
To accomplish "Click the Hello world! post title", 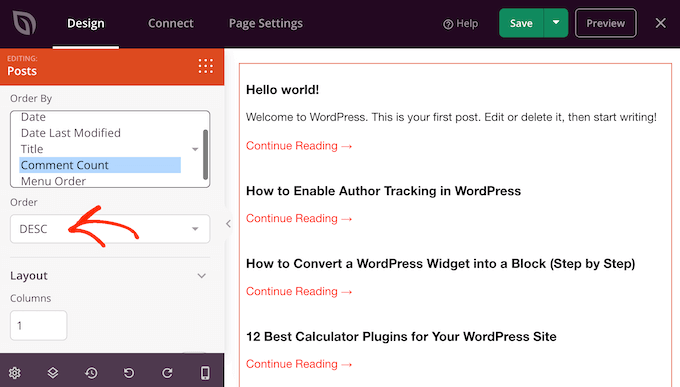I will [282, 90].
